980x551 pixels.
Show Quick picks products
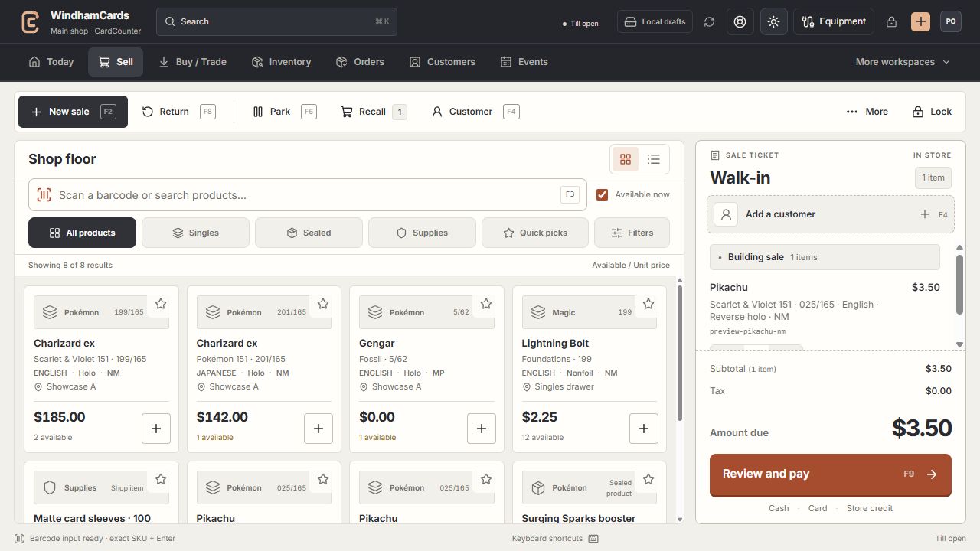coord(535,233)
